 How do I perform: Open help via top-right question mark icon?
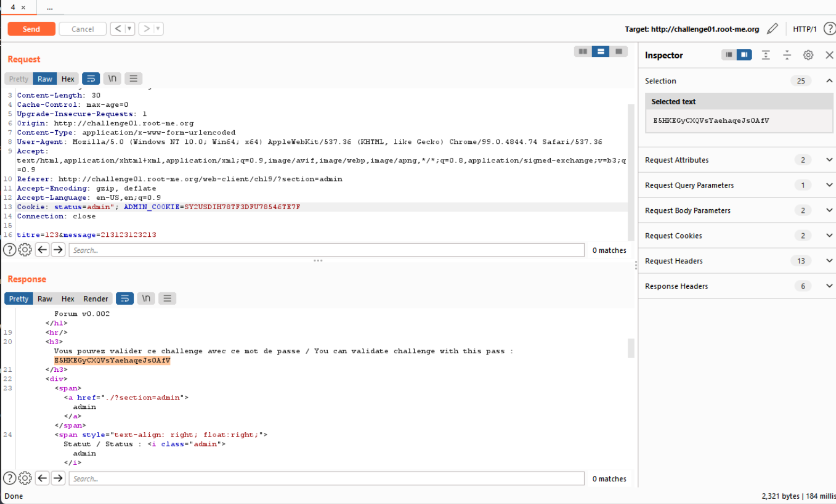pos(829,29)
